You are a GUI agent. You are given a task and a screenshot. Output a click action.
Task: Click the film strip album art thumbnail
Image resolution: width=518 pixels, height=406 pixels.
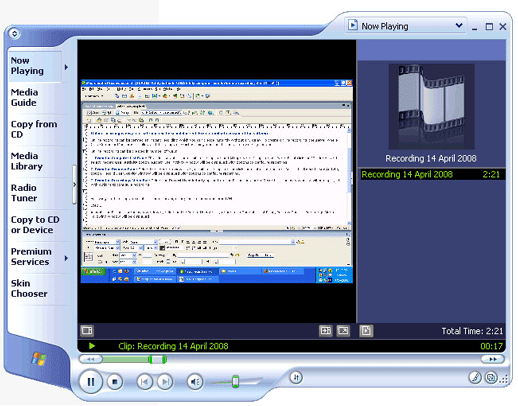432,107
